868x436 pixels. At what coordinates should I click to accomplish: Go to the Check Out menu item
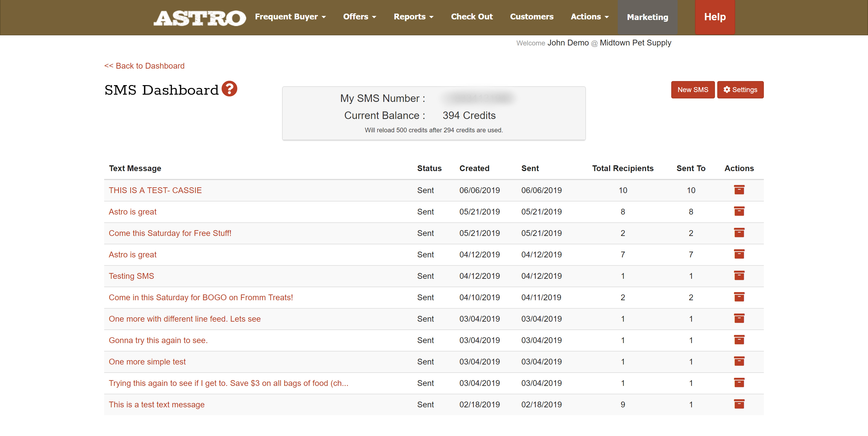click(471, 17)
